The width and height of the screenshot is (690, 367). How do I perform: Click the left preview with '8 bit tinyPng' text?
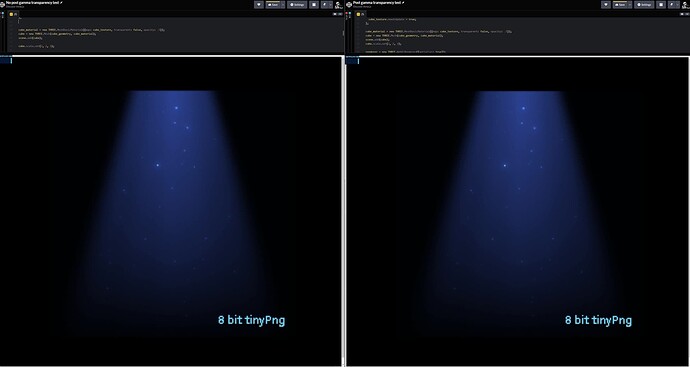tap(171, 211)
